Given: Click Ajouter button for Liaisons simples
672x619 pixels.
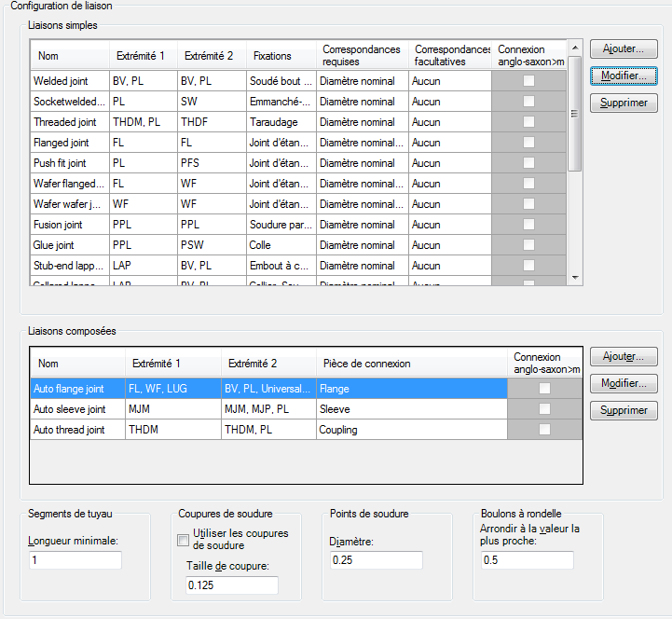Looking at the screenshot, I should pos(624,48).
